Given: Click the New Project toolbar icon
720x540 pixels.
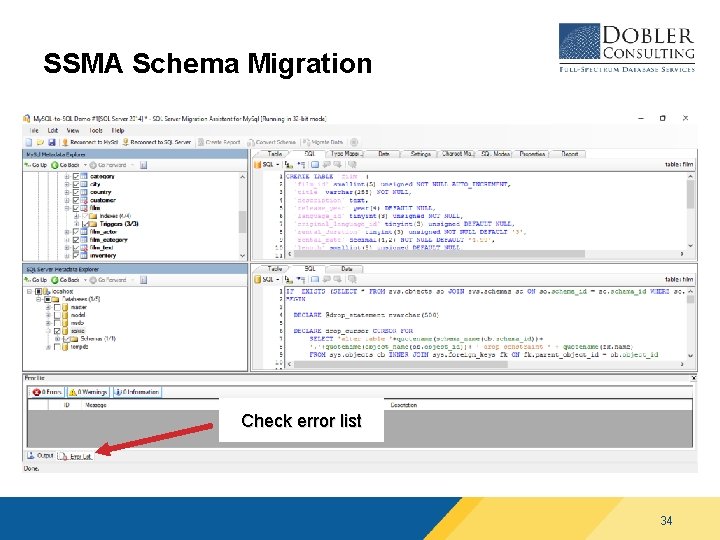Looking at the screenshot, I should [29, 142].
